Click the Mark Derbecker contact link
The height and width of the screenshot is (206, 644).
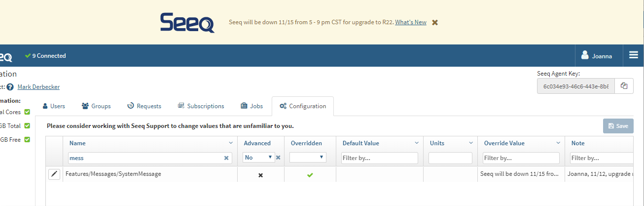pos(38,87)
